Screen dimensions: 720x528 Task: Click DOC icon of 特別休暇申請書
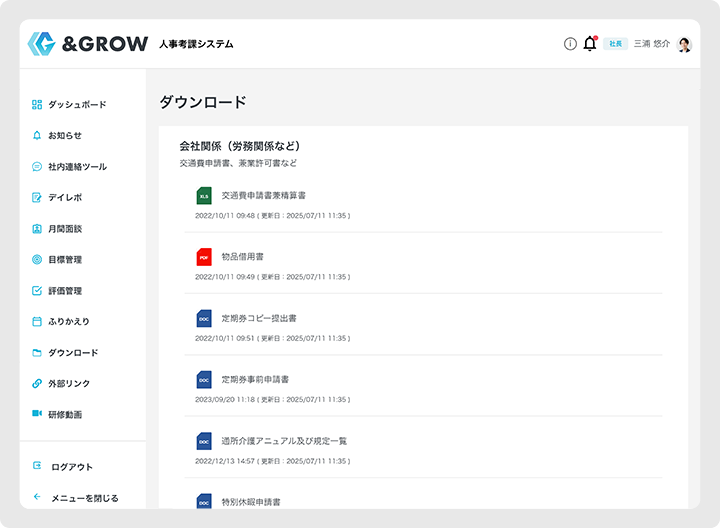(x=204, y=501)
